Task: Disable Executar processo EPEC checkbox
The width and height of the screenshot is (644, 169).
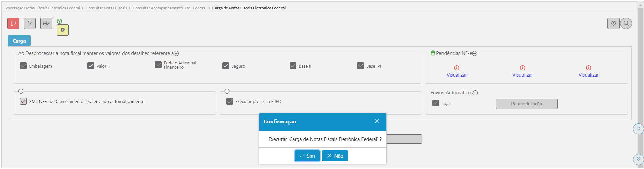Action: pyautogui.click(x=230, y=101)
